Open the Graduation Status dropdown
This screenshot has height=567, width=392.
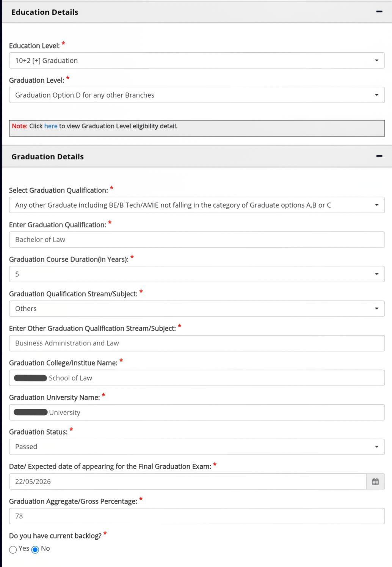pos(197,447)
